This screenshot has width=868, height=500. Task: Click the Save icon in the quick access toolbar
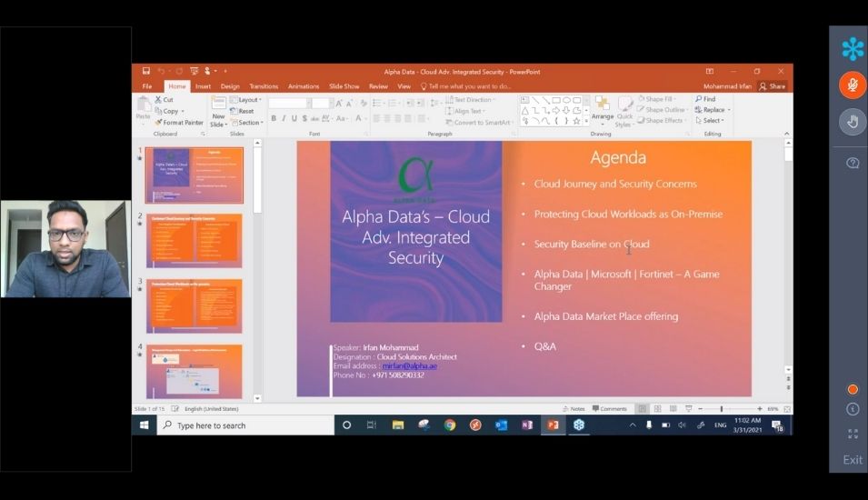tap(146, 71)
